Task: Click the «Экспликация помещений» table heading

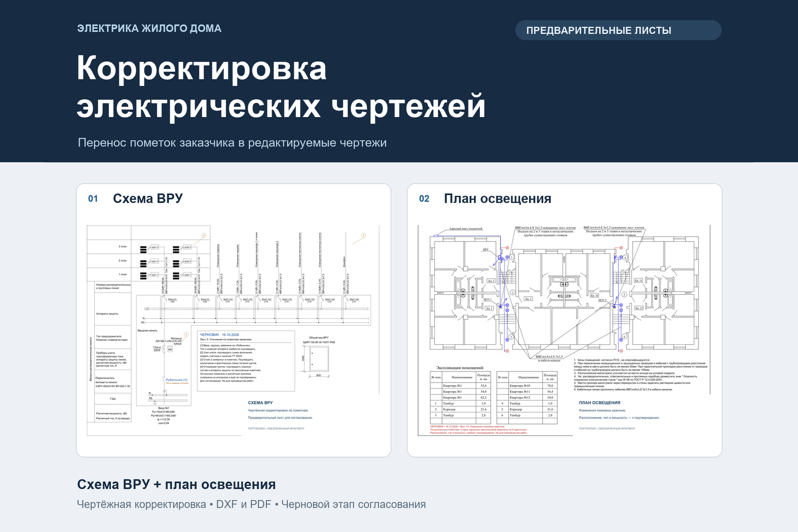Action: point(460,368)
